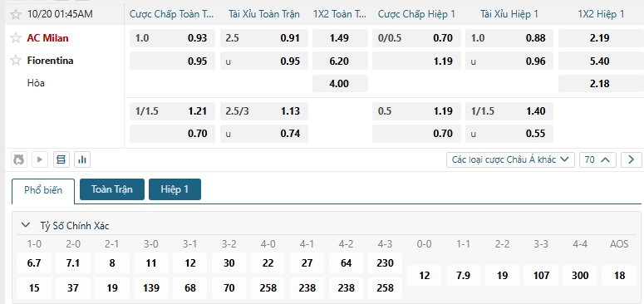This screenshot has width=644, height=304.
Task: Collapse the Tỷ Số Chính Xác section
Action: (26, 225)
